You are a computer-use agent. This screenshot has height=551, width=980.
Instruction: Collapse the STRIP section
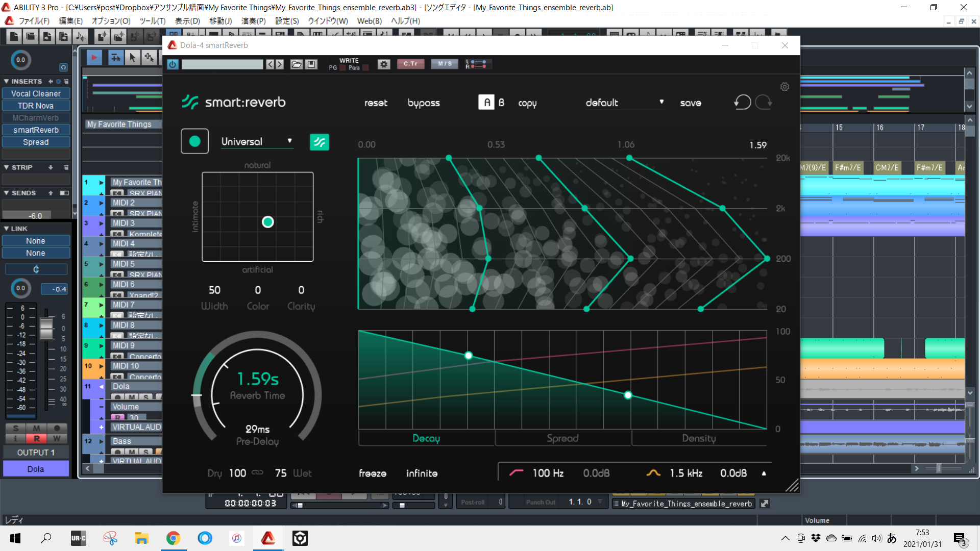6,167
